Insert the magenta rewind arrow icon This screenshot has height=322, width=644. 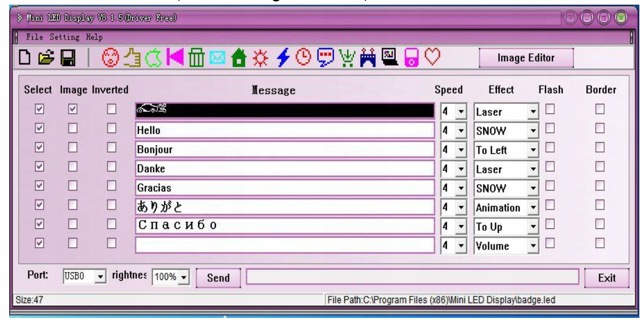[x=175, y=58]
